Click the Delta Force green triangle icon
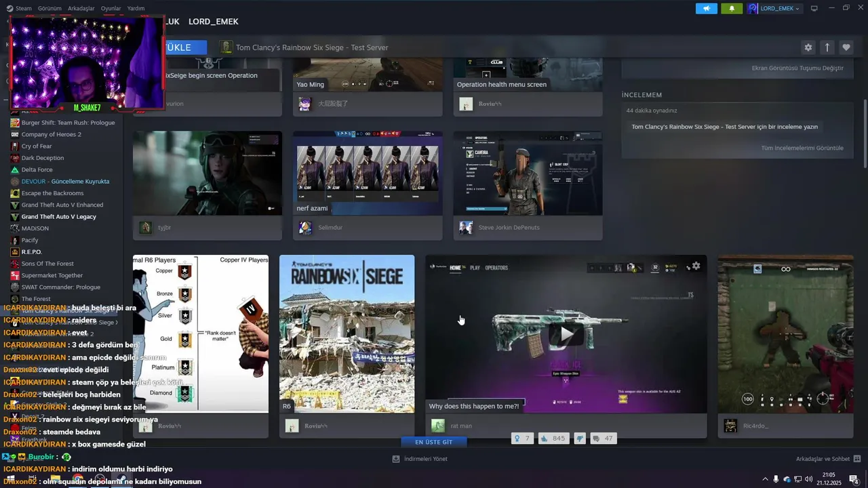 (x=15, y=169)
